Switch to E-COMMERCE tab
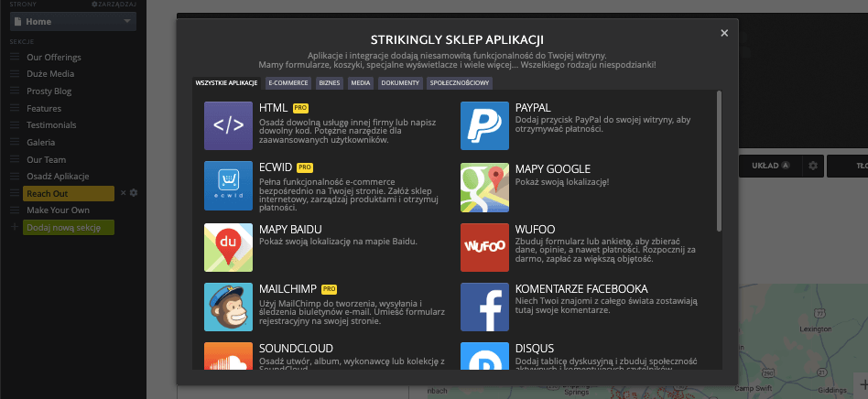Image resolution: width=868 pixels, height=399 pixels. coord(288,83)
